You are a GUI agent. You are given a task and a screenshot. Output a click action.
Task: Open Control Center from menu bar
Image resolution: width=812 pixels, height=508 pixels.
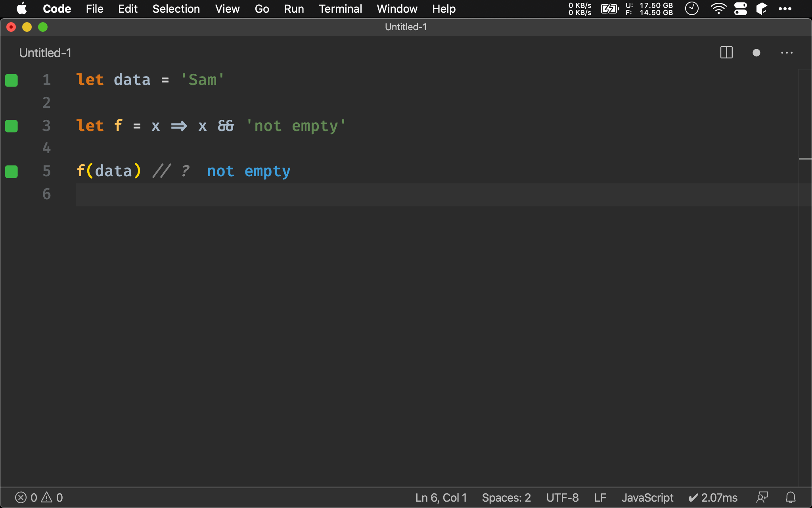point(740,8)
